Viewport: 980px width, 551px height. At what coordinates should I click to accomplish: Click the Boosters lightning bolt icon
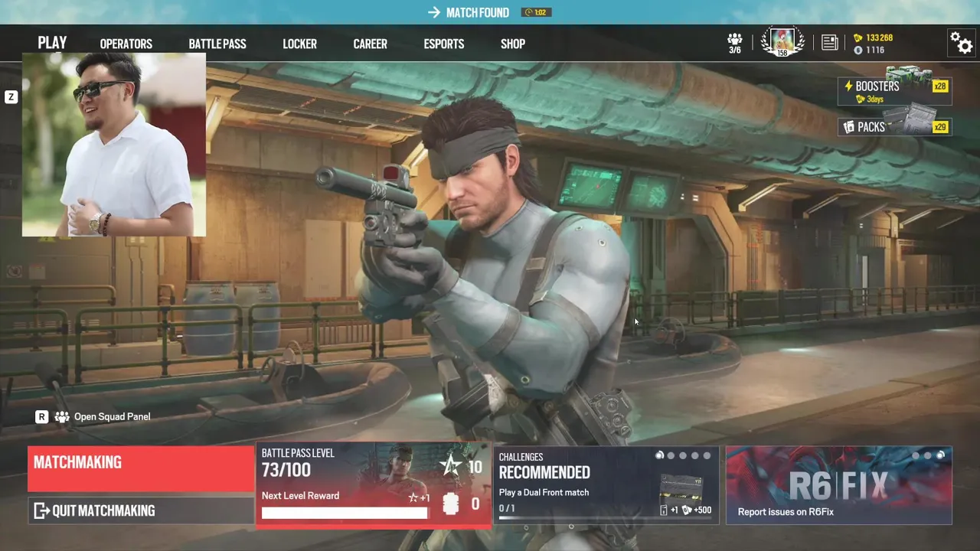[848, 86]
